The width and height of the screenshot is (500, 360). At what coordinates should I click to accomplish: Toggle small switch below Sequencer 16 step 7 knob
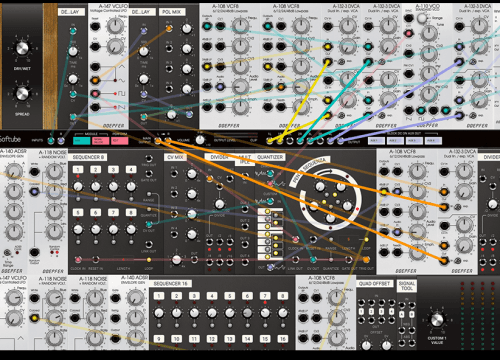265,325
